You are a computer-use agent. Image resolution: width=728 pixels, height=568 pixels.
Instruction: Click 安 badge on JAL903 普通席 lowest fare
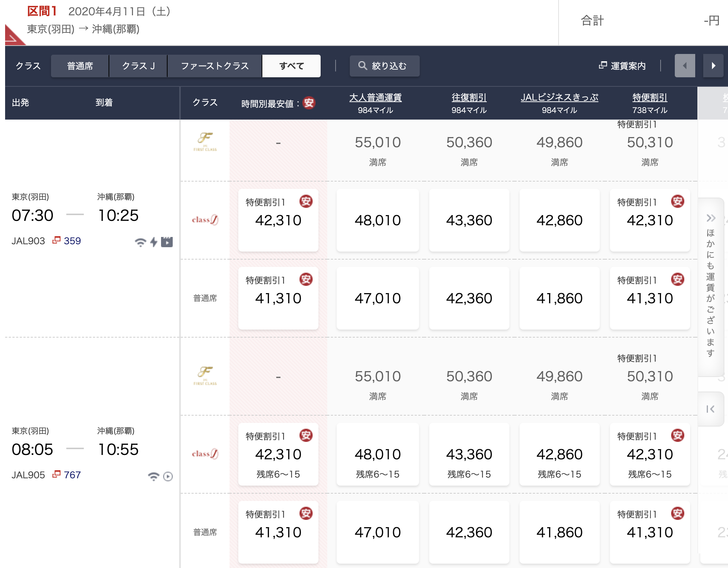click(x=306, y=279)
